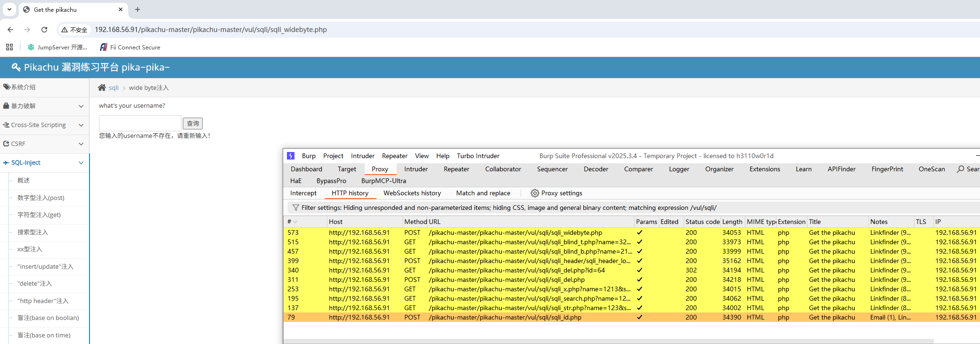Open a new browser tab

coord(138,9)
